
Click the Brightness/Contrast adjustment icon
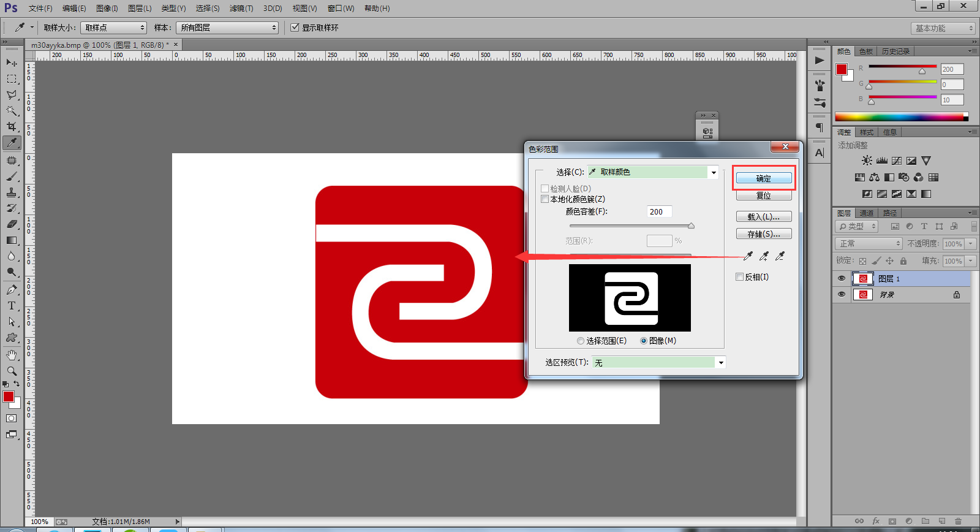pos(867,161)
